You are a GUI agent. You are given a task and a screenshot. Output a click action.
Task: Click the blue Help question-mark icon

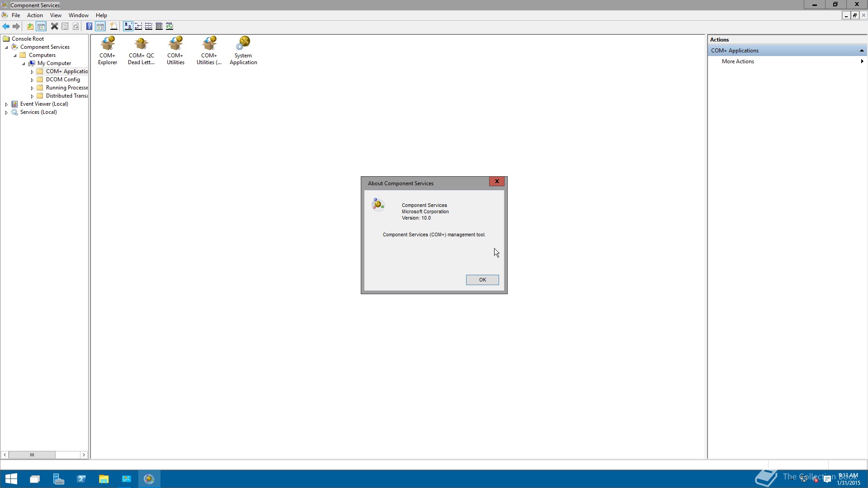[89, 26]
